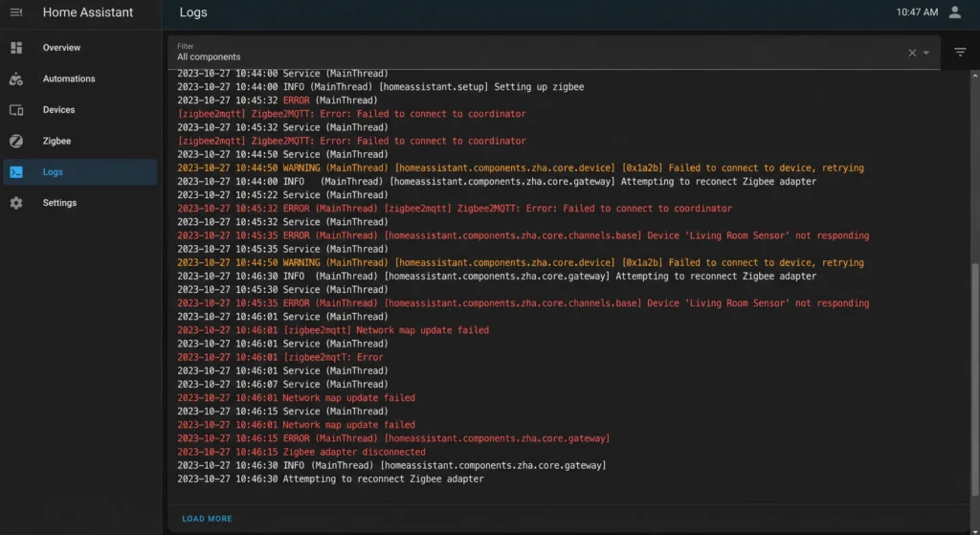Click the log pane vertical scrollbar
Viewport: 980px width, 535px height.
pos(974,379)
